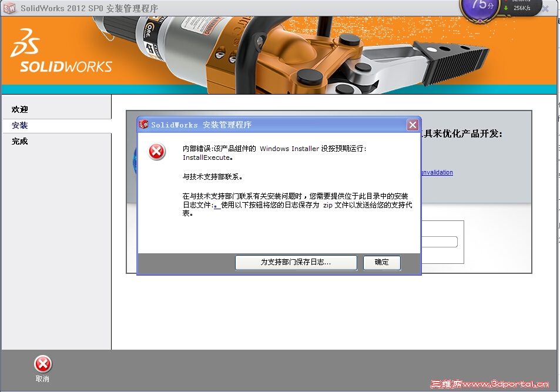Click the 确定 button in error dialog
This screenshot has width=560, height=392.
[x=382, y=263]
